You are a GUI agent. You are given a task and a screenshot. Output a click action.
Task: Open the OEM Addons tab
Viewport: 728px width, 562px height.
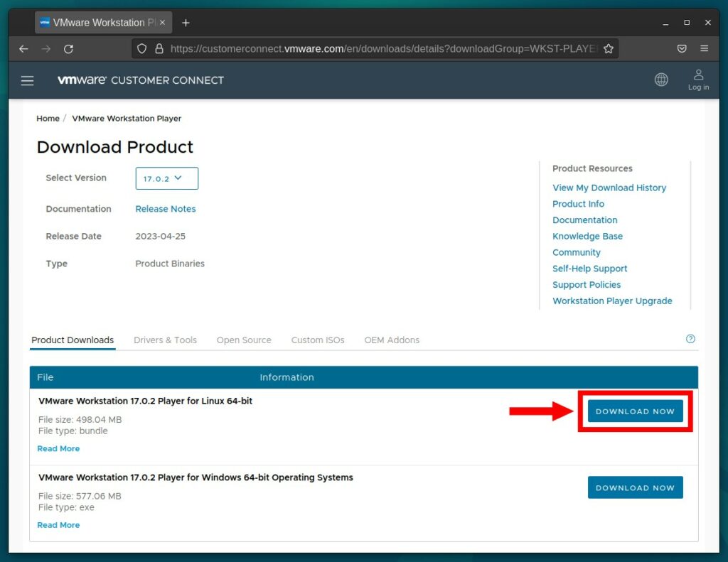pyautogui.click(x=392, y=340)
